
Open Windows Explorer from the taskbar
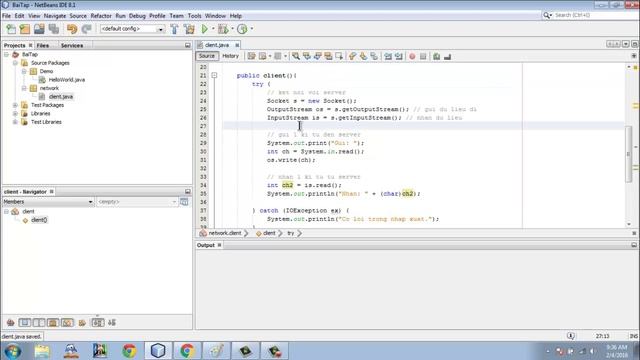point(42,351)
